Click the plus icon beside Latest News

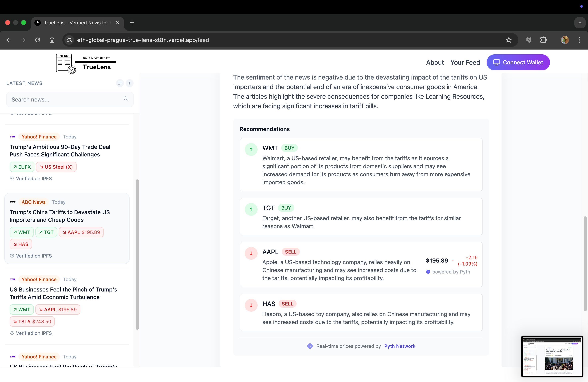point(129,83)
